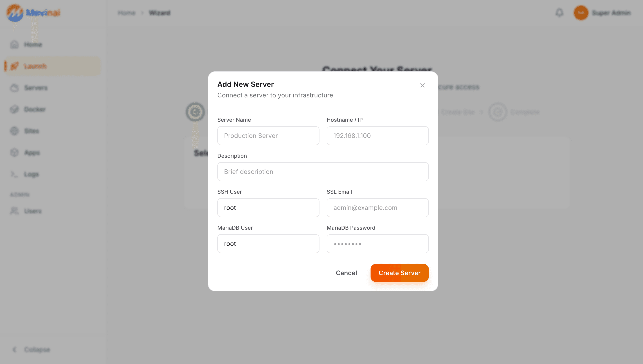Viewport: 643px width, 364px height.
Task: Focus the MariaDB User field
Action: point(268,243)
